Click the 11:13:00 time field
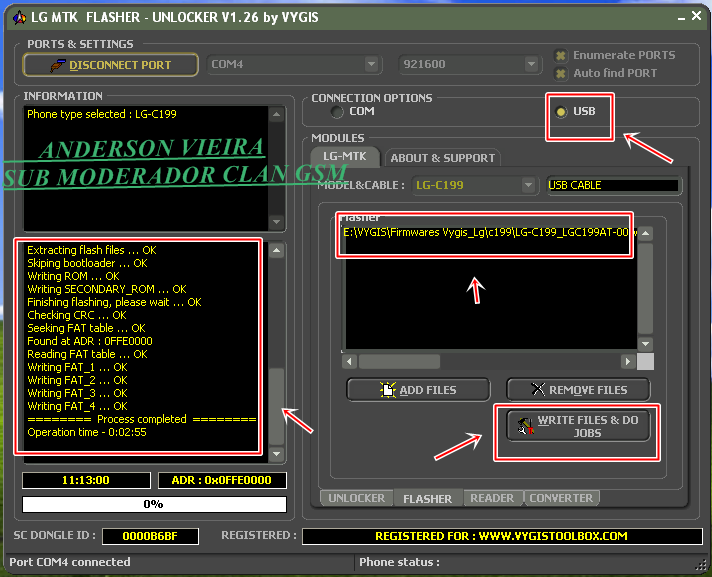Screen dimensions: 712x577 click(x=86, y=480)
